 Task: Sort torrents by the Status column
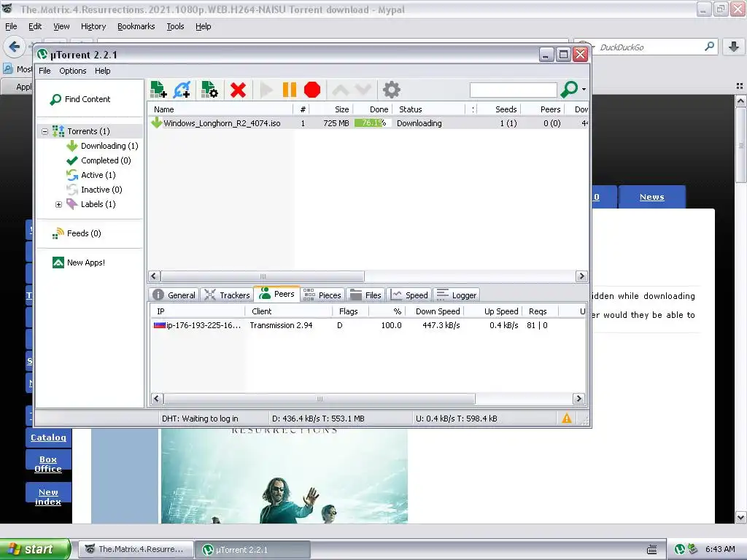(430, 109)
